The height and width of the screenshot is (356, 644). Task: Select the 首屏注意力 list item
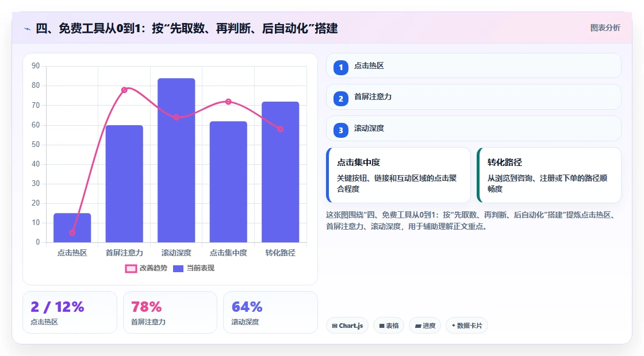(474, 97)
